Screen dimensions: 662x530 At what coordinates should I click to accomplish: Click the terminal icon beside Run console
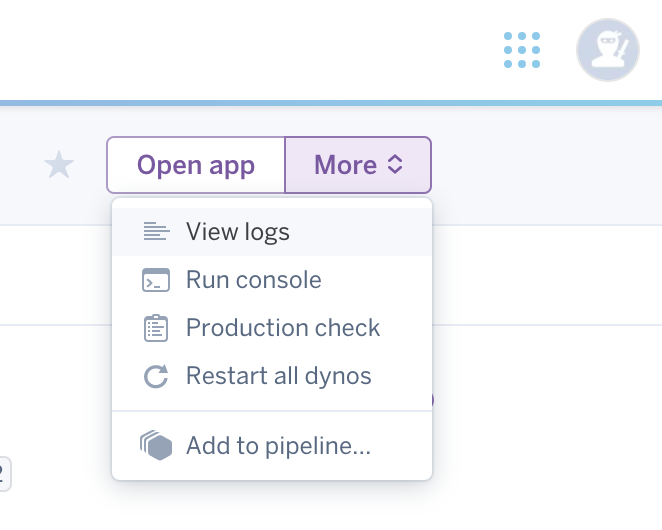(156, 280)
